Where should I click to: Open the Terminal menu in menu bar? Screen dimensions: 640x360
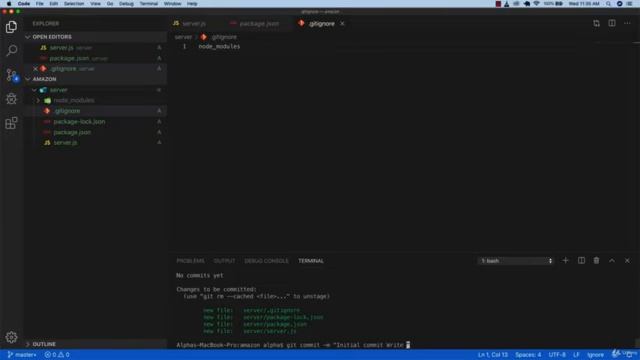click(x=149, y=4)
